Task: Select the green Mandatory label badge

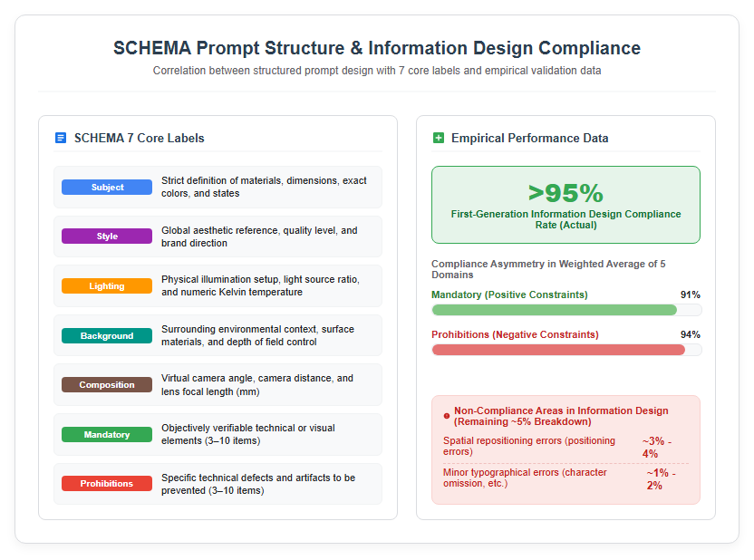Action: (x=107, y=435)
